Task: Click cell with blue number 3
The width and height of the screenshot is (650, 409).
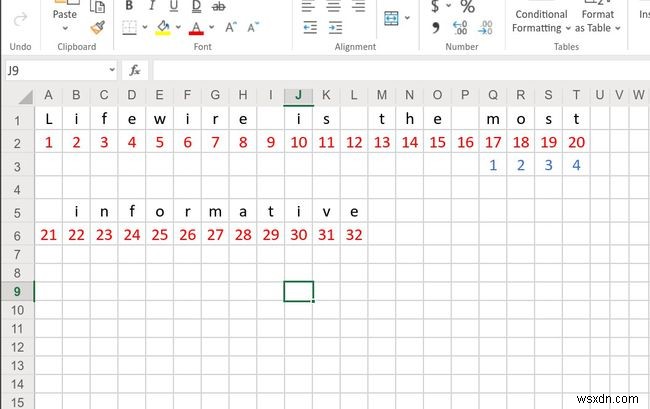Action: (548, 165)
